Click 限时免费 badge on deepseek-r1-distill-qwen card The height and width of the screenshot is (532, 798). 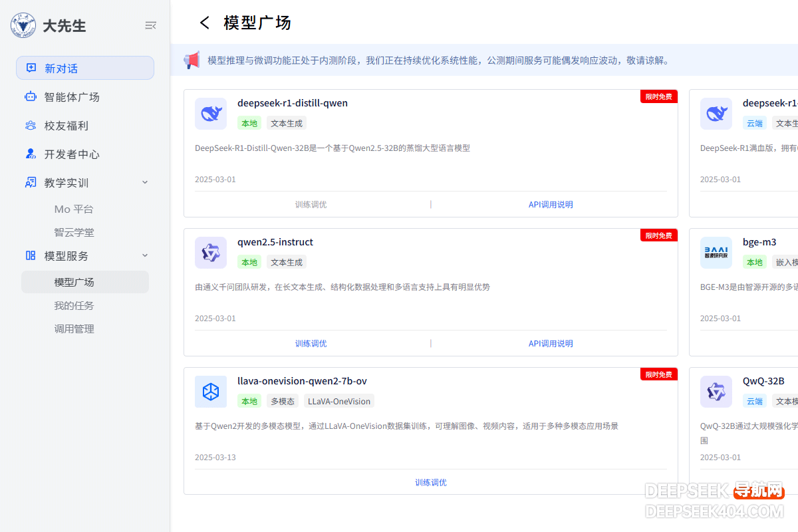(x=659, y=96)
